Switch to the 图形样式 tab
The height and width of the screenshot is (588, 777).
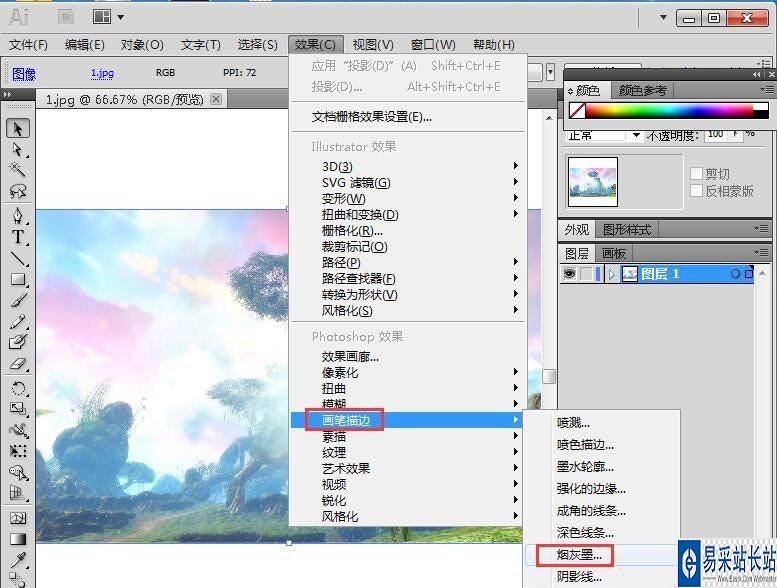(x=627, y=230)
